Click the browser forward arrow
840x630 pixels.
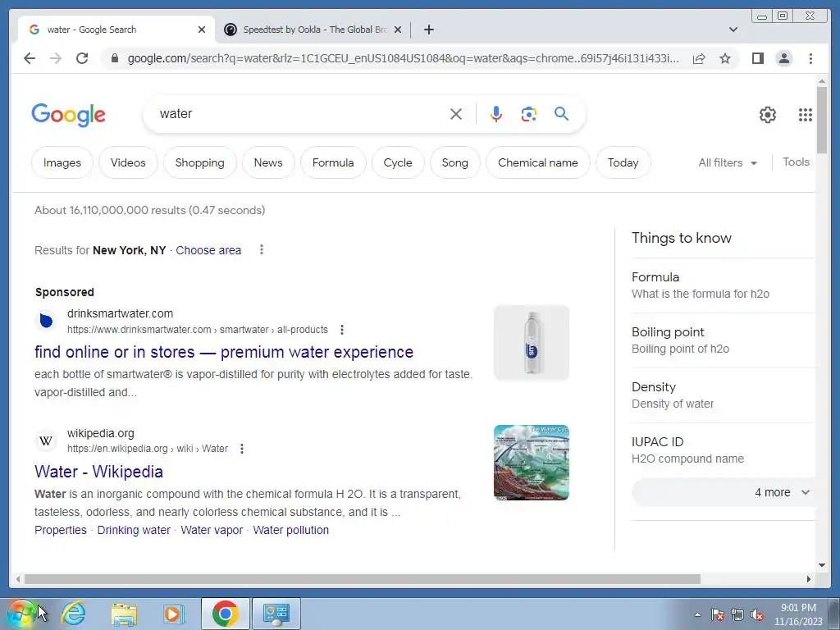[56, 58]
